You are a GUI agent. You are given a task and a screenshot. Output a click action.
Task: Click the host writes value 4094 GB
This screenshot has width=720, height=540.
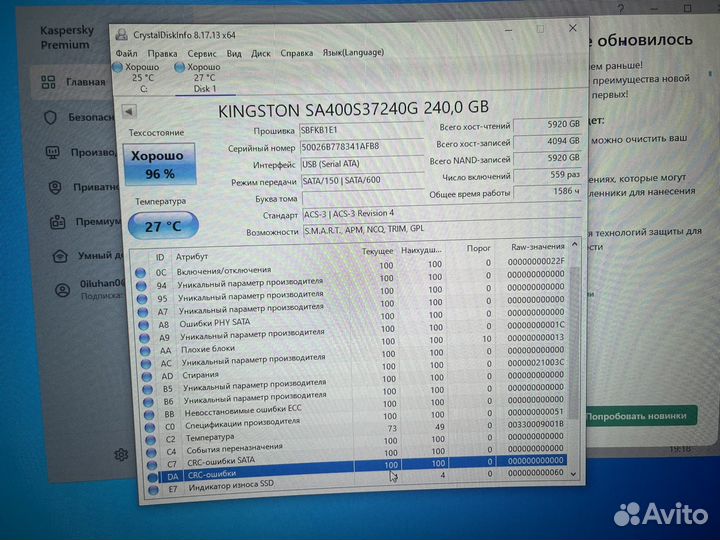coord(548,141)
